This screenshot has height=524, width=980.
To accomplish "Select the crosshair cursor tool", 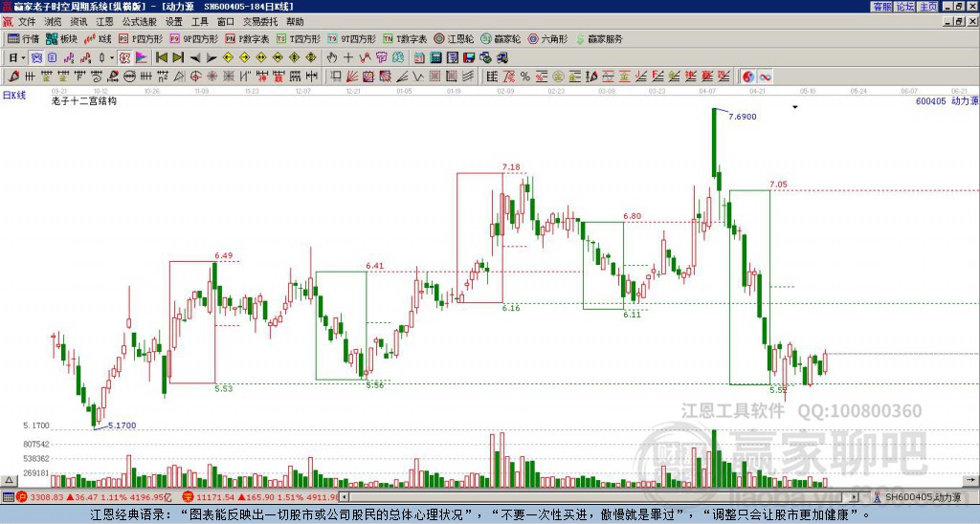I will [348, 57].
